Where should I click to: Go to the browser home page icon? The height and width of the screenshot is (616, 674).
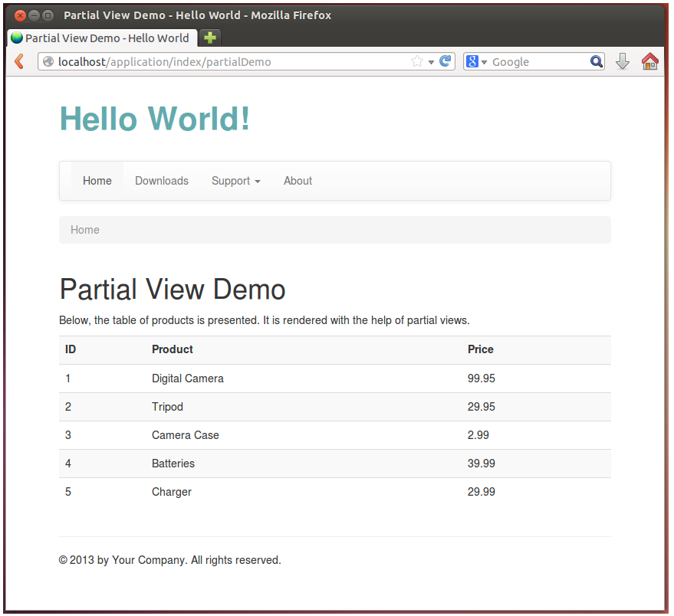[649, 62]
